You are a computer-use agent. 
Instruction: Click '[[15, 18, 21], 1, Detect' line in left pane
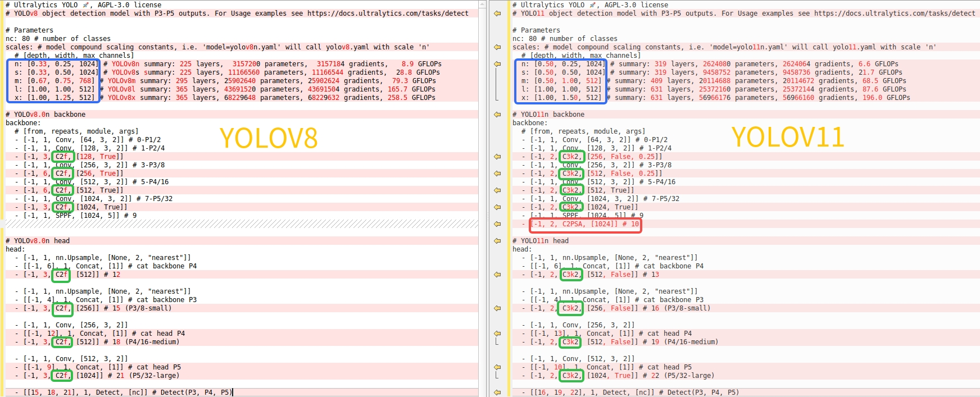click(x=124, y=393)
